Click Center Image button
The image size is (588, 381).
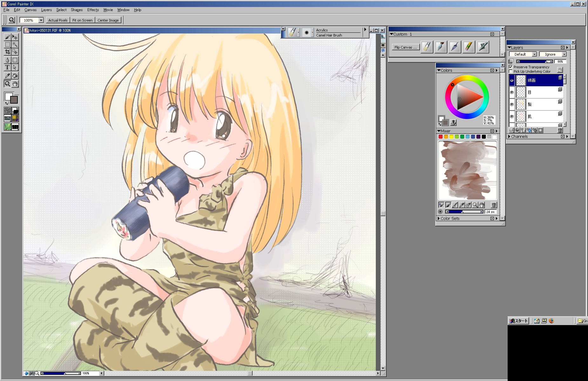click(108, 20)
